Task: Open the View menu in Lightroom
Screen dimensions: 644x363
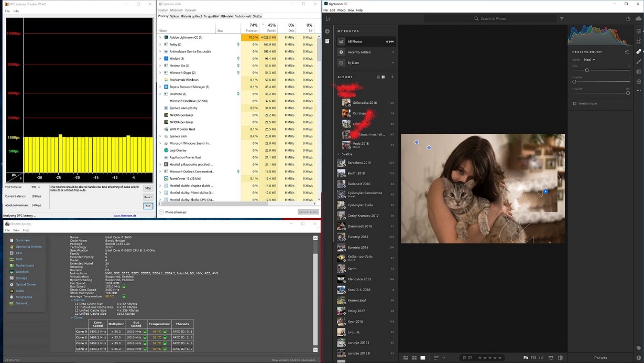Action: click(x=351, y=10)
